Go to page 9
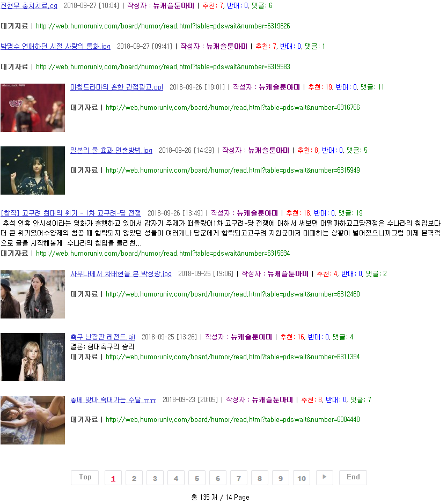447x504 pixels. tap(281, 478)
